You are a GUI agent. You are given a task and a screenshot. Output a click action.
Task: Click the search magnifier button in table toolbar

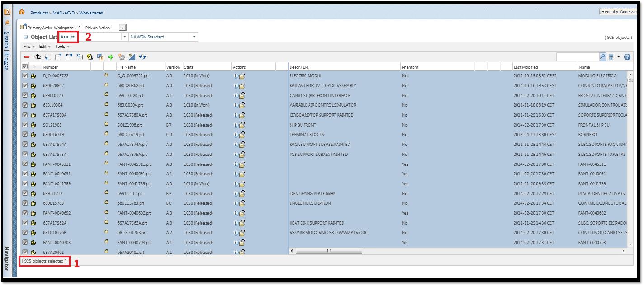point(602,57)
